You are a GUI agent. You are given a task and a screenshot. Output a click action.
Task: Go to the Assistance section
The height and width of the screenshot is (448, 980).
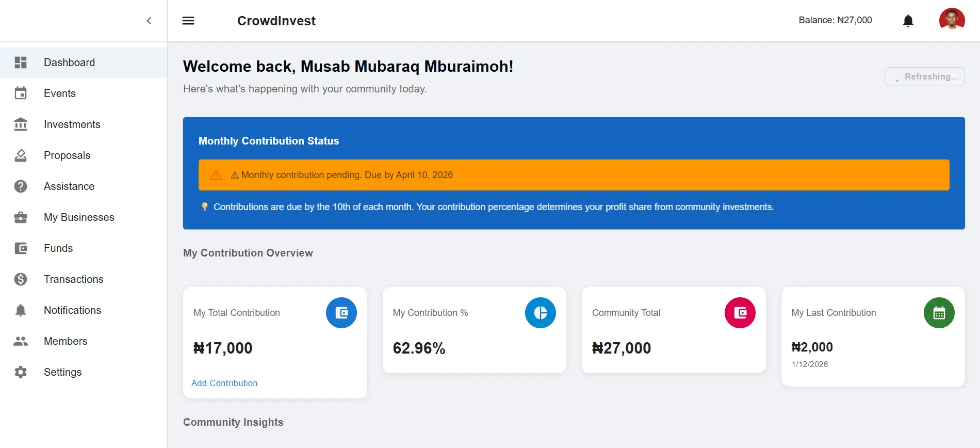coord(69,186)
